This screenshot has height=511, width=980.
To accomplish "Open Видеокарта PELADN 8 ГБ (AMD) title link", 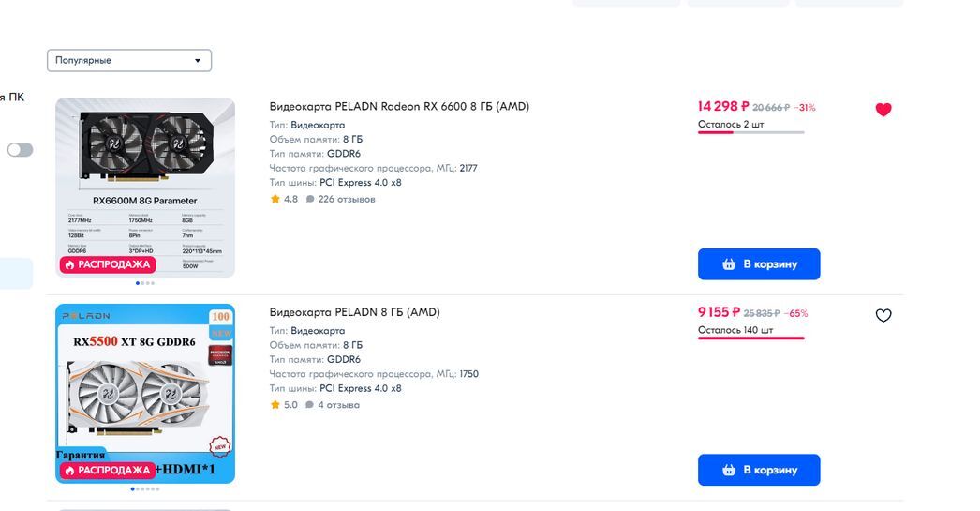I will click(x=354, y=312).
